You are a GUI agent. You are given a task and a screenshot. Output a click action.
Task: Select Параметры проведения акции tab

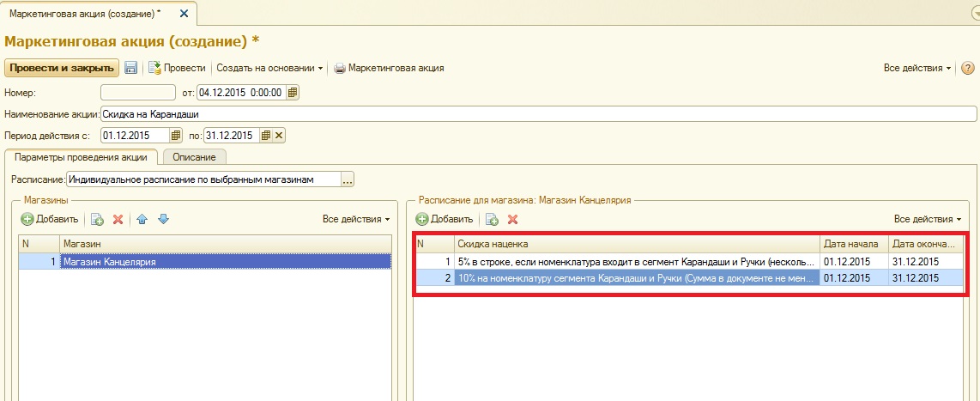[x=81, y=156]
